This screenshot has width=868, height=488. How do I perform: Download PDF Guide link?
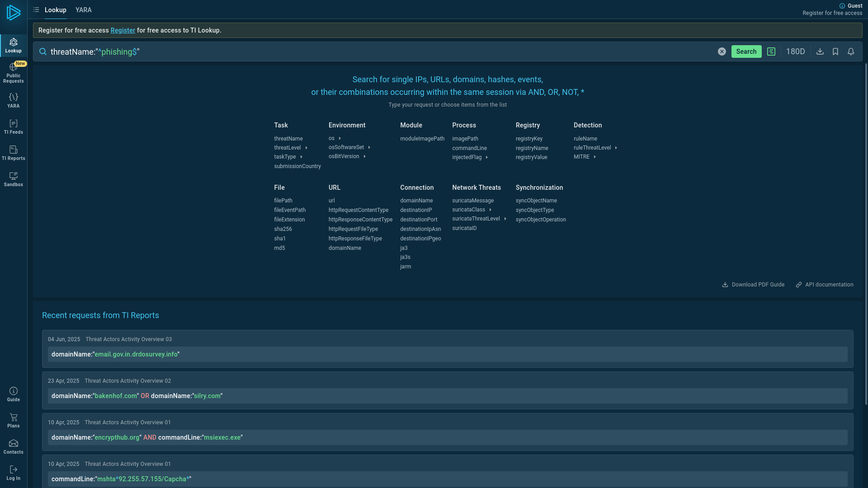click(x=753, y=285)
